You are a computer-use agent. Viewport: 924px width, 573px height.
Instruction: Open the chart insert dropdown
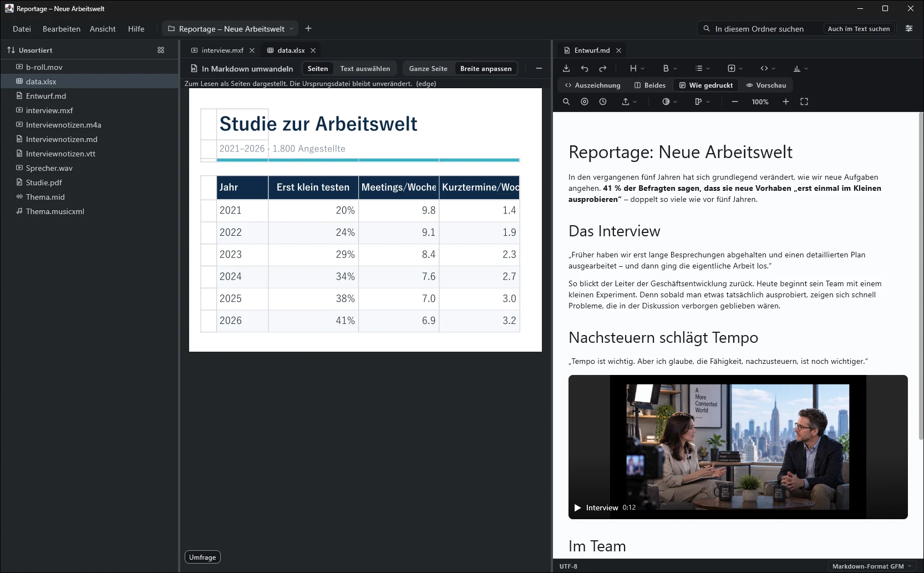(801, 68)
